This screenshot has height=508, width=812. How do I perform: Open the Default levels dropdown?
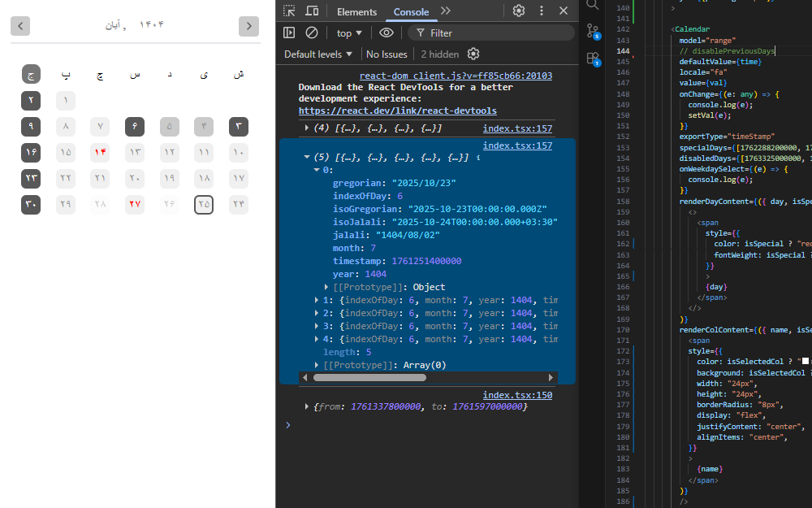pos(317,54)
